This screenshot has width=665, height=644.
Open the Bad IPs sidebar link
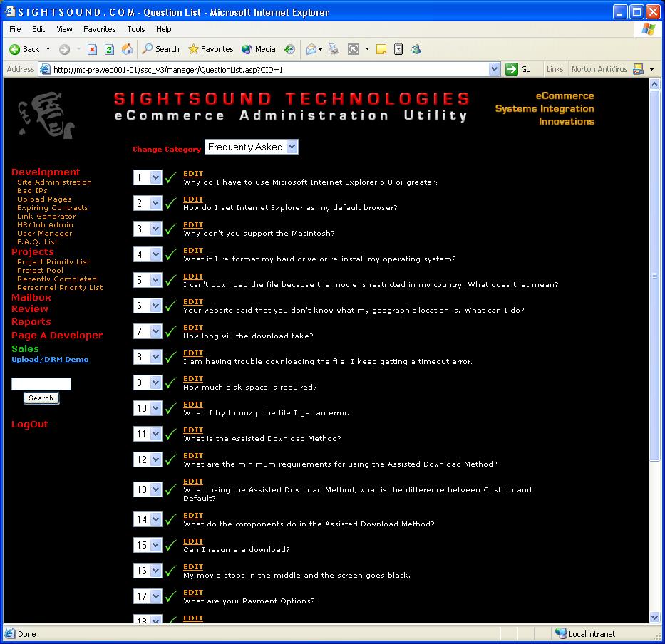coord(32,190)
